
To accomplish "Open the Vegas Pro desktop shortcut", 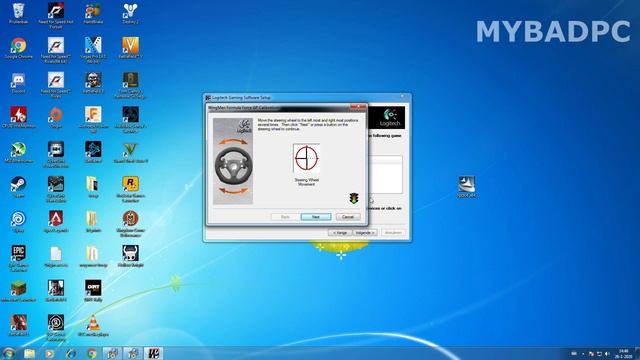I will (93, 50).
